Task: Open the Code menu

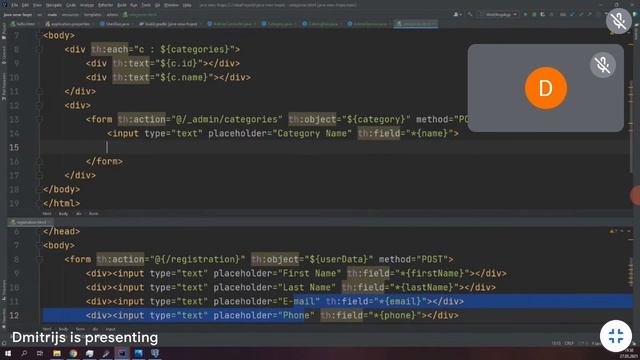Action: tap(71, 5)
